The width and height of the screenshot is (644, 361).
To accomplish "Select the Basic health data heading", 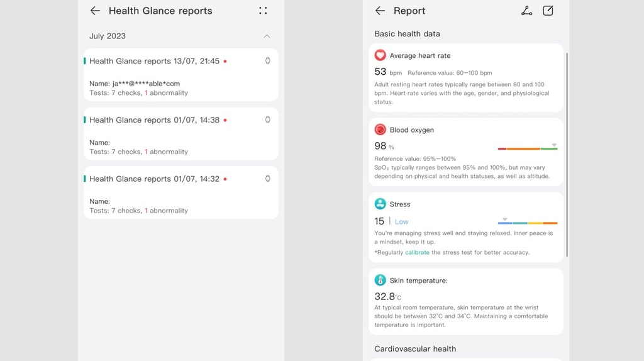I will [x=407, y=34].
